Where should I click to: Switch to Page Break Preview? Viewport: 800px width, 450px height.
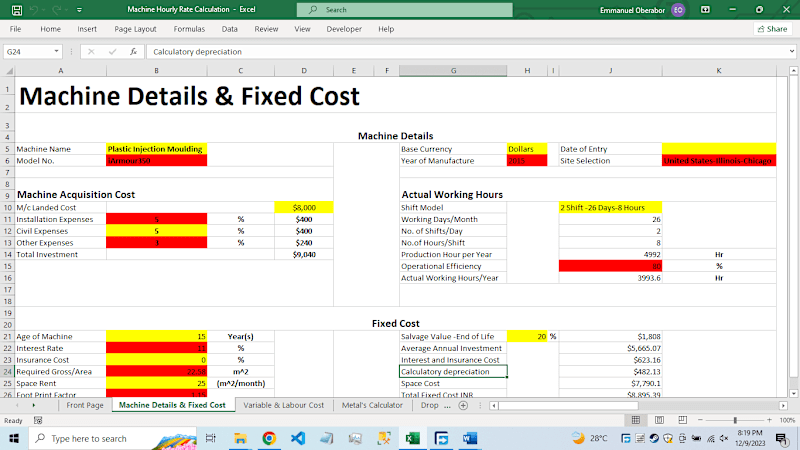pos(682,420)
